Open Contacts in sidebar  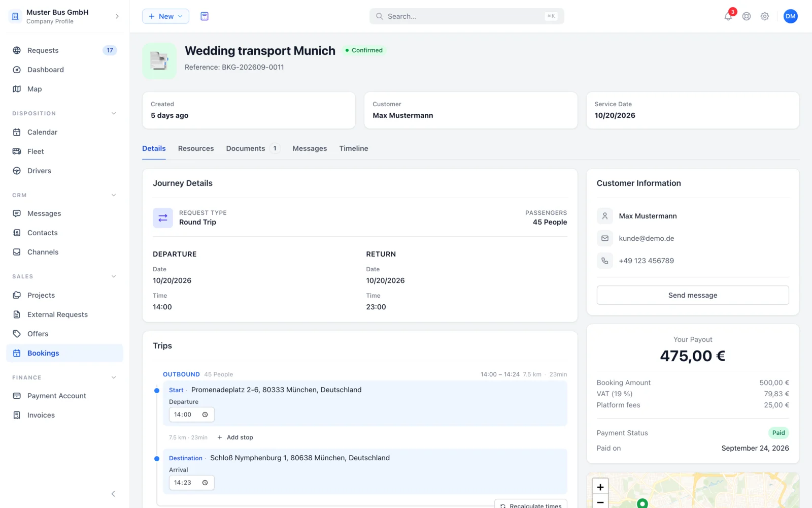point(64,233)
